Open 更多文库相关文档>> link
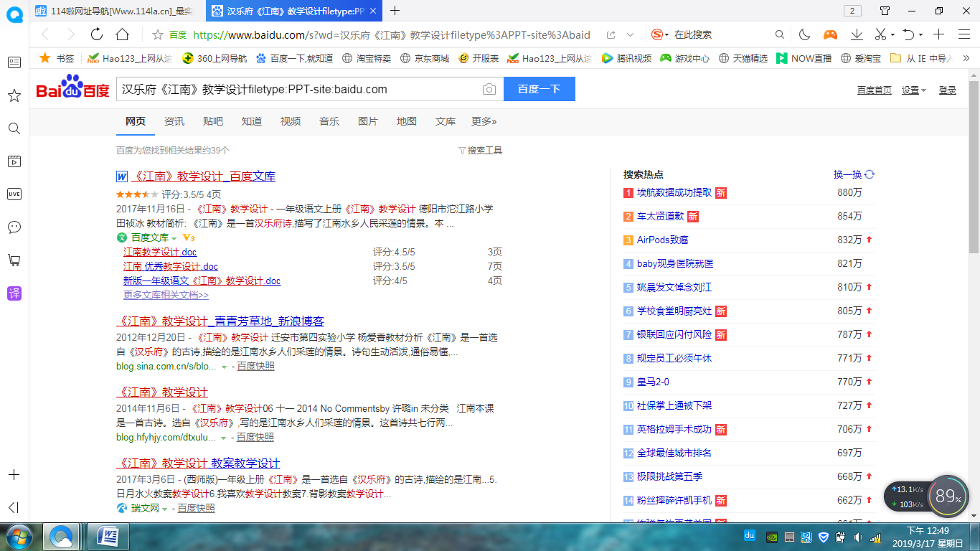Viewport: 980px width, 551px height. (x=166, y=295)
